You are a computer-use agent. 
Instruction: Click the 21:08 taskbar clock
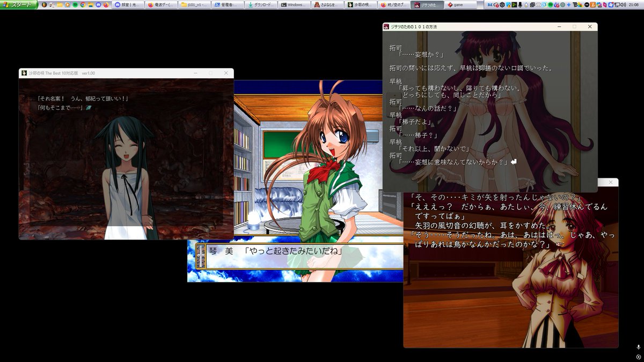634,5
